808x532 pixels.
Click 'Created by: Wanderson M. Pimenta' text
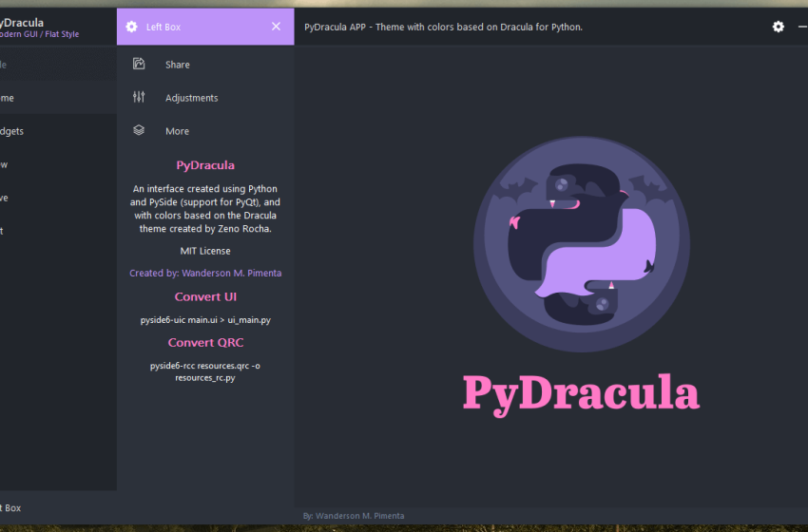pyautogui.click(x=205, y=273)
